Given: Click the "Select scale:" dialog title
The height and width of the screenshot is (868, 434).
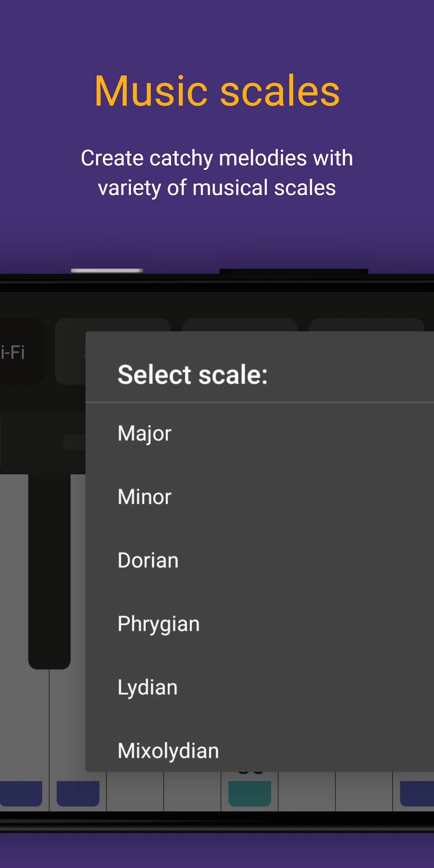Looking at the screenshot, I should point(192,375).
